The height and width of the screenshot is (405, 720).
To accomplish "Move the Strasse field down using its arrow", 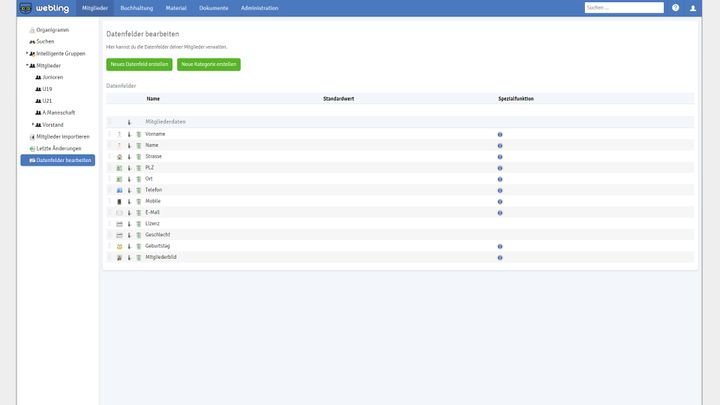I will 129,157.
